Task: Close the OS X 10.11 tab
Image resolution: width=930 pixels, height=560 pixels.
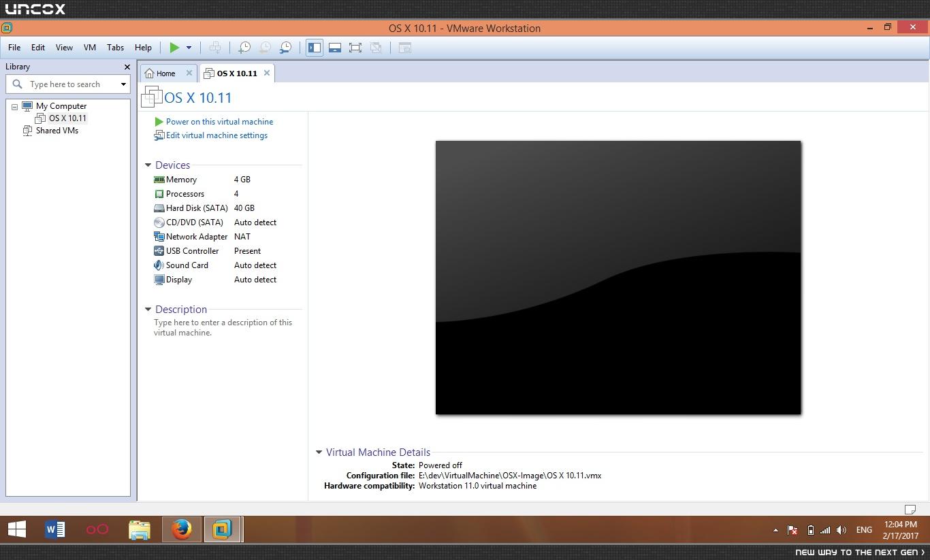Action: click(267, 73)
